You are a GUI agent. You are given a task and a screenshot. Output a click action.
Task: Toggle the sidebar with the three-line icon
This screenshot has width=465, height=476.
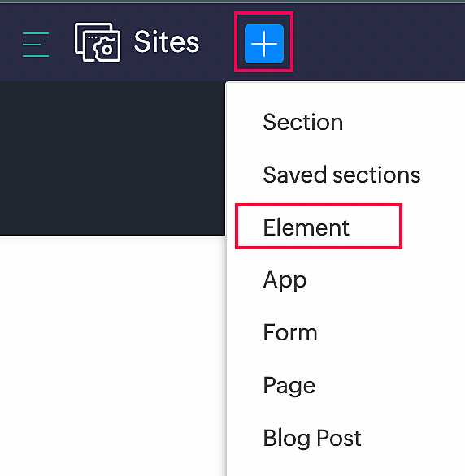coord(36,45)
